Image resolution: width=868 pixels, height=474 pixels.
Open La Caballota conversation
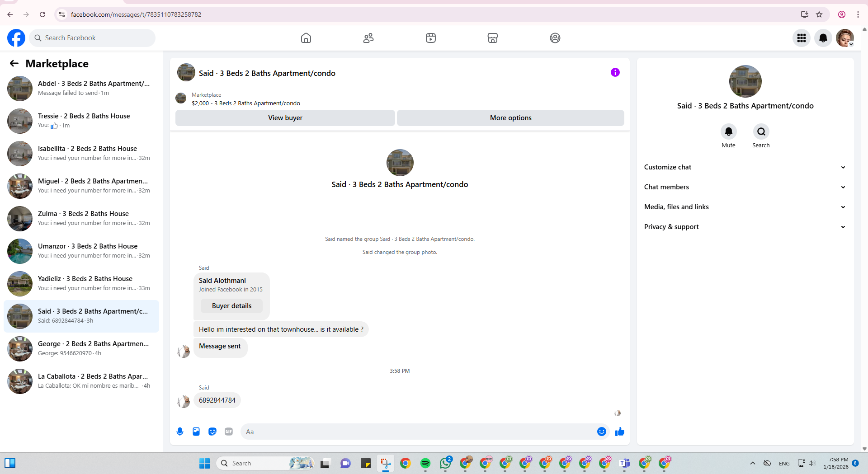tap(81, 381)
